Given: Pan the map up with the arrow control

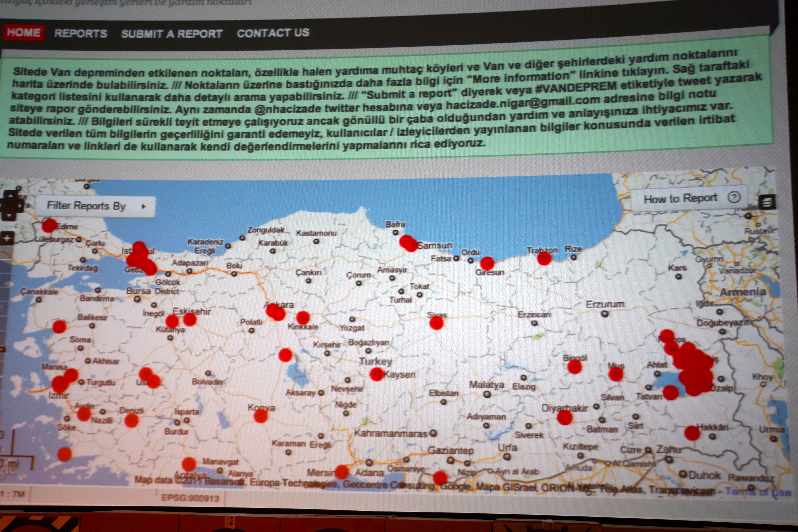Looking at the screenshot, I should (10, 195).
